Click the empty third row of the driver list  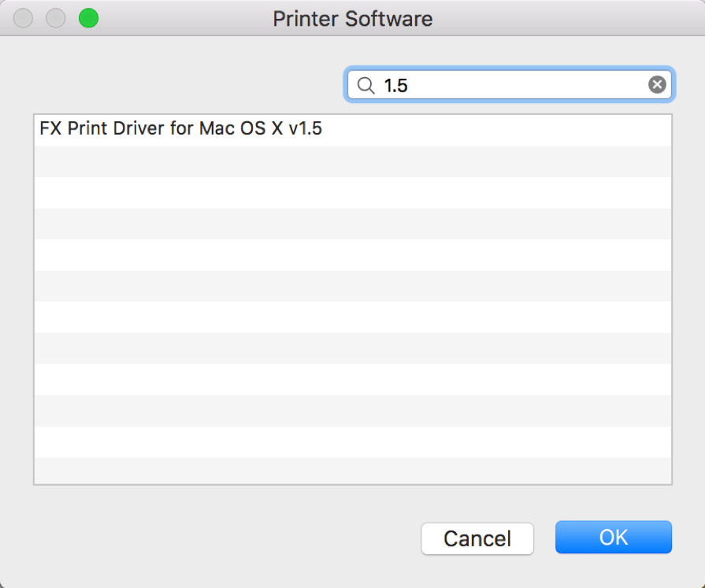tap(352, 192)
